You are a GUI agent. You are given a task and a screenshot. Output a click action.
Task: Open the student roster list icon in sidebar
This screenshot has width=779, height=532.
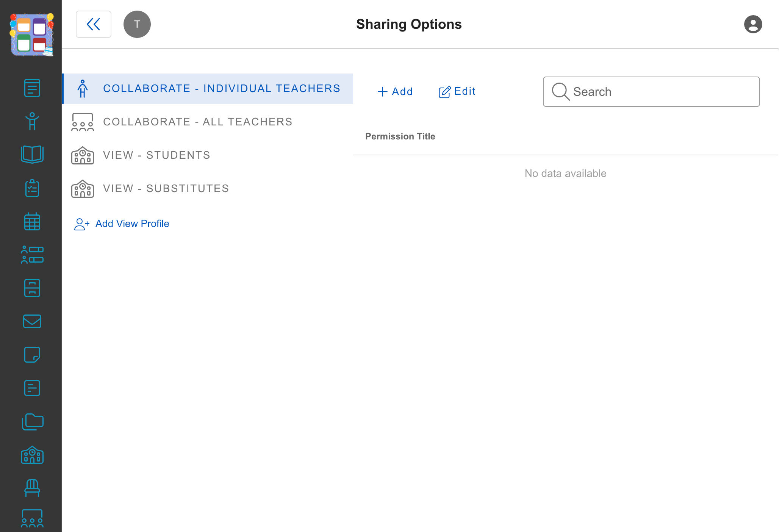pyautogui.click(x=32, y=255)
